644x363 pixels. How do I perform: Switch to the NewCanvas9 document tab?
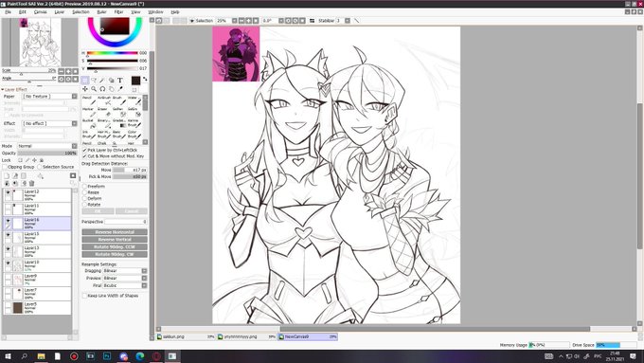[x=308, y=336]
